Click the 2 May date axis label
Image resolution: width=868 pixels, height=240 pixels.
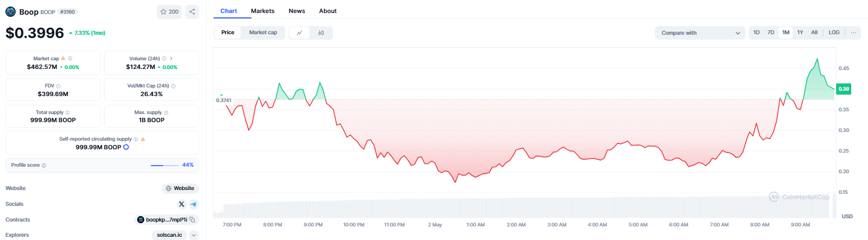pos(435,225)
